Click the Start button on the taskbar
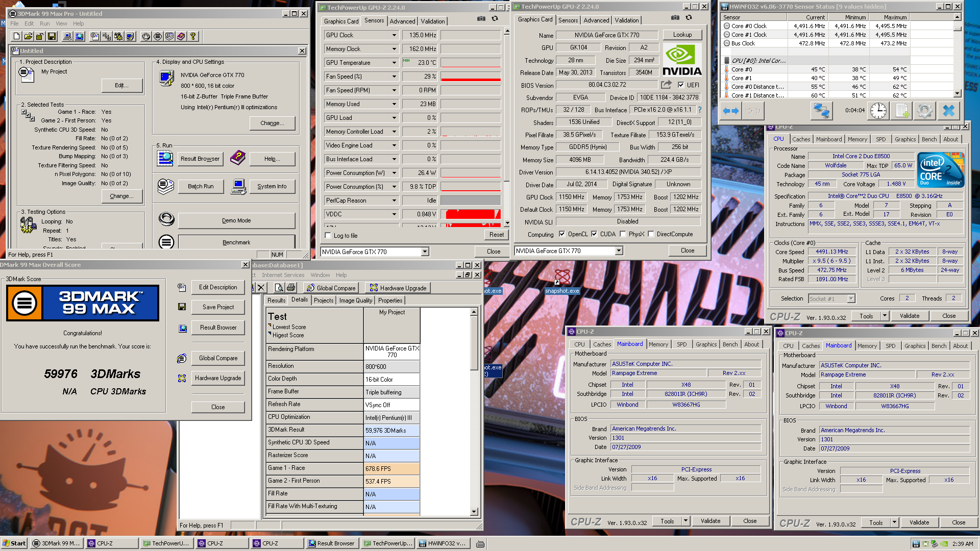Image resolution: width=980 pixels, height=551 pixels. pos(14,543)
